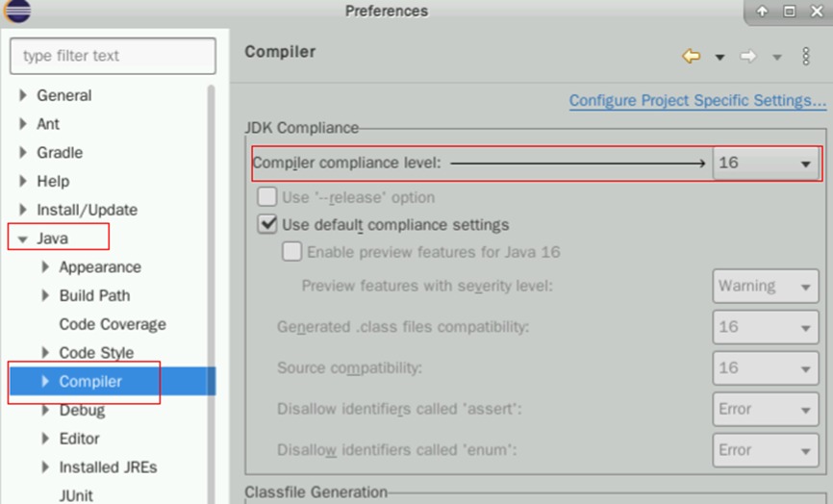Screen dimensions: 833x504
Task: Expand the Installed JREs node arrow
Action: point(45,467)
